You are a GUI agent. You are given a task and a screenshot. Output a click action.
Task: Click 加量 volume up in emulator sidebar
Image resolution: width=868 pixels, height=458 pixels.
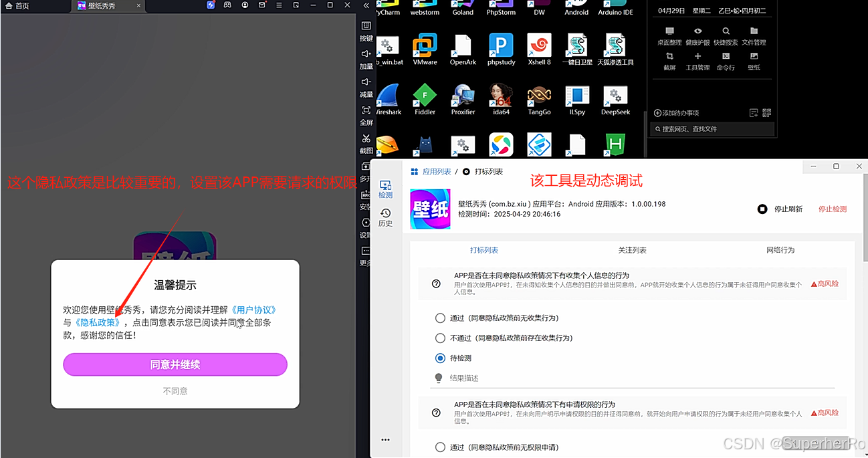(x=366, y=60)
